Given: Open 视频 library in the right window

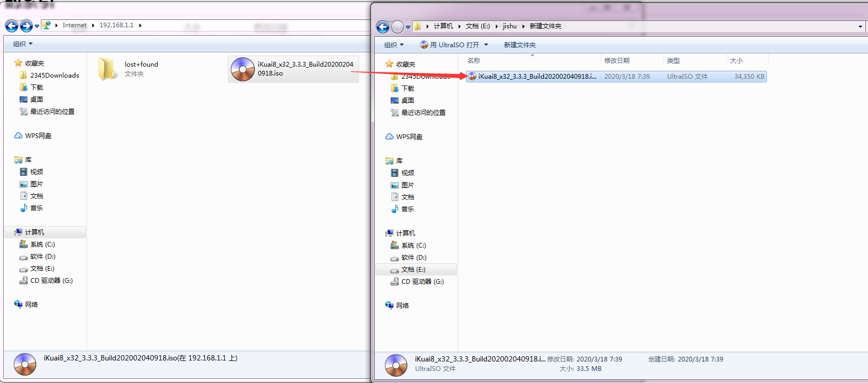Looking at the screenshot, I should [x=402, y=173].
